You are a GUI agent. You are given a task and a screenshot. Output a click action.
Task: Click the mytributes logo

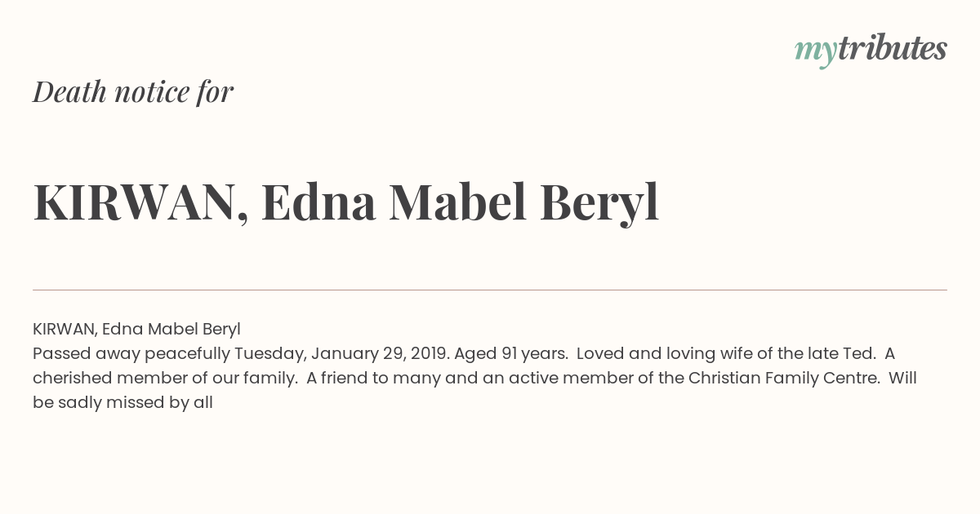pos(871,51)
